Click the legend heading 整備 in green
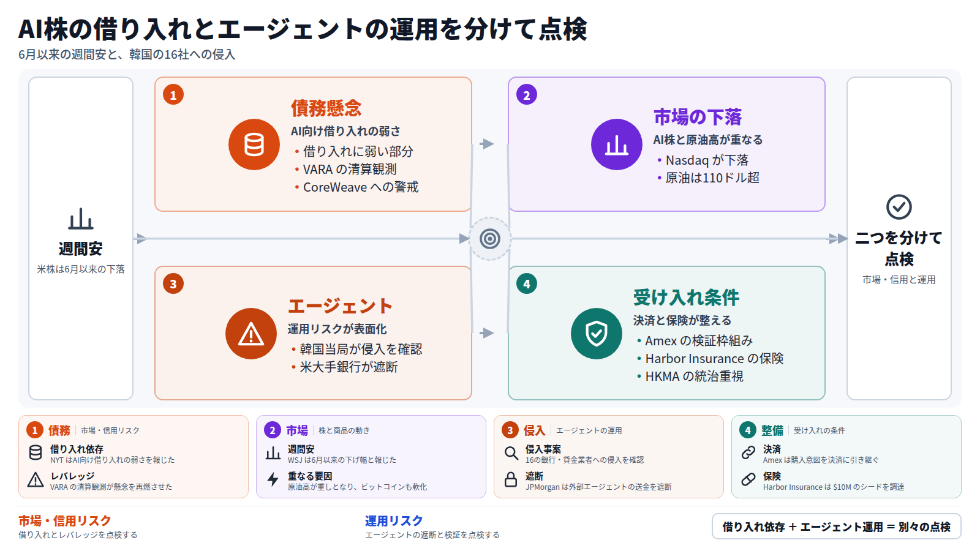 [772, 430]
